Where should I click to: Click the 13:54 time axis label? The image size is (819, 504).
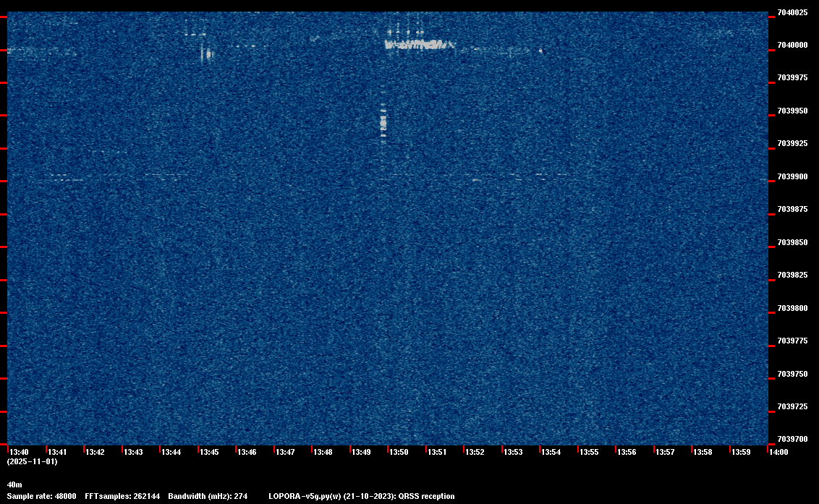pos(551,452)
